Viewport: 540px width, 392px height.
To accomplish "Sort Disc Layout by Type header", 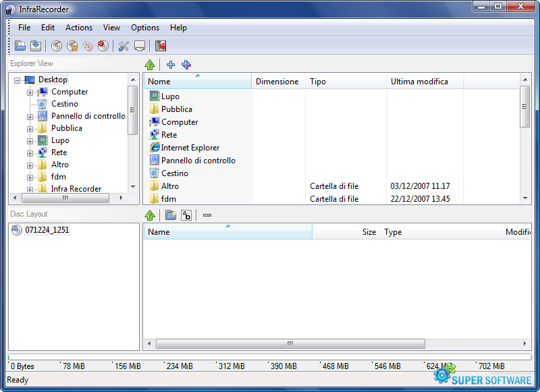I will [441, 231].
